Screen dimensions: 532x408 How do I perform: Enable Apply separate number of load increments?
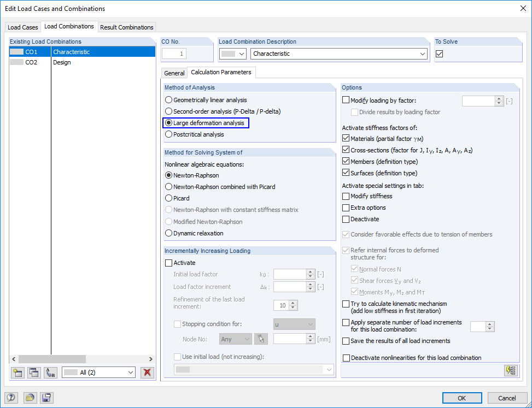(346, 323)
